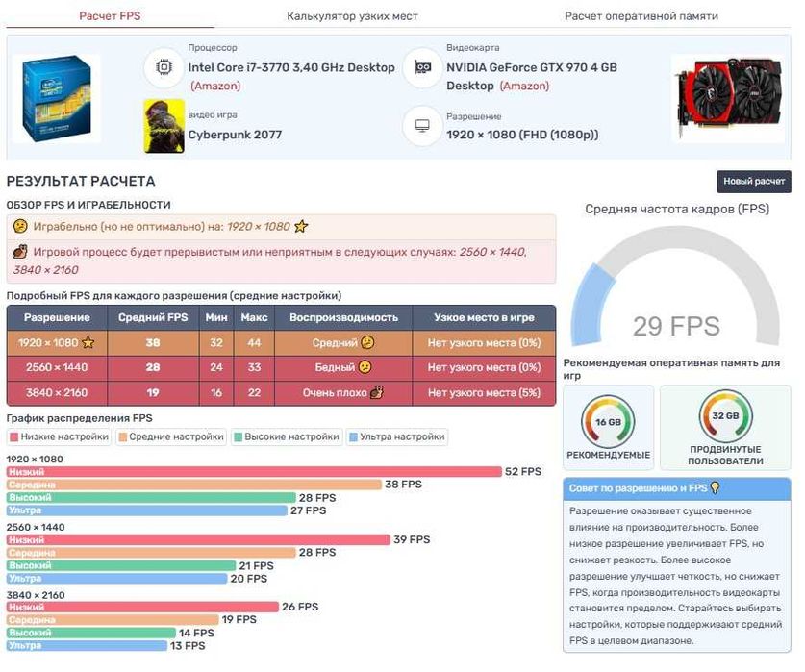Click the Новый расчет button
This screenshot has height=672, width=805.
754,182
